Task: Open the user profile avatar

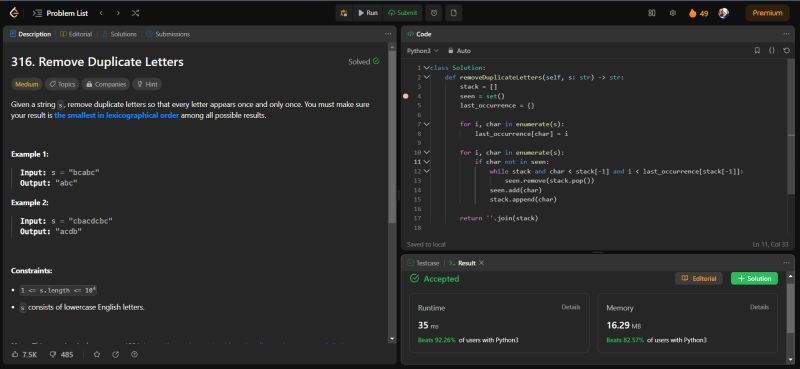Action: click(x=723, y=13)
